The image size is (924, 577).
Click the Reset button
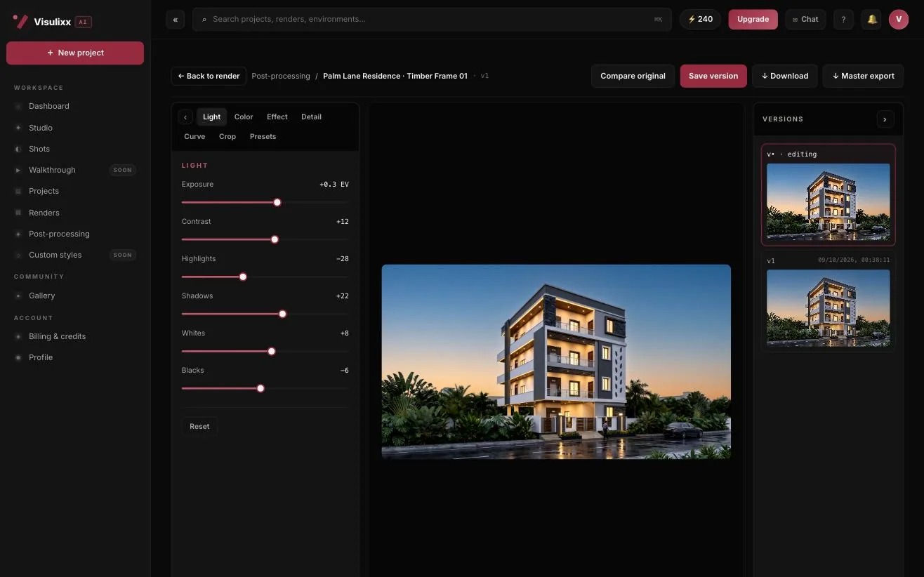click(x=199, y=427)
